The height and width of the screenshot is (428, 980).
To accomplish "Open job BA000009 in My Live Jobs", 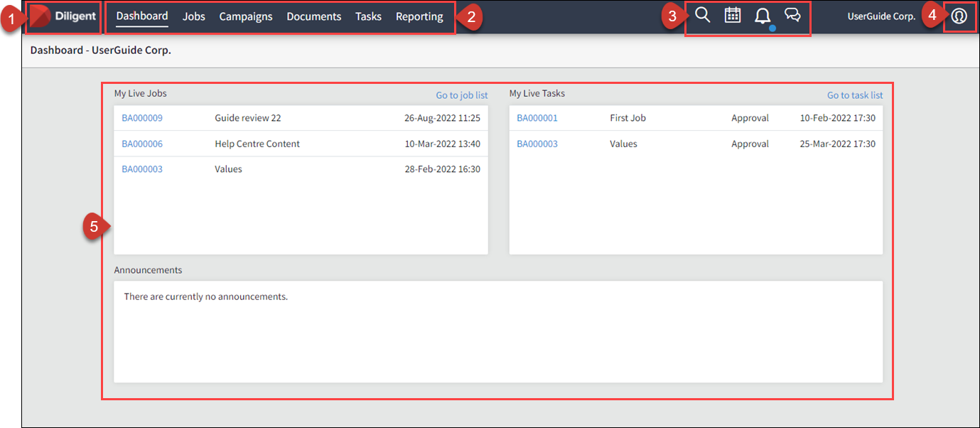I will tap(142, 118).
